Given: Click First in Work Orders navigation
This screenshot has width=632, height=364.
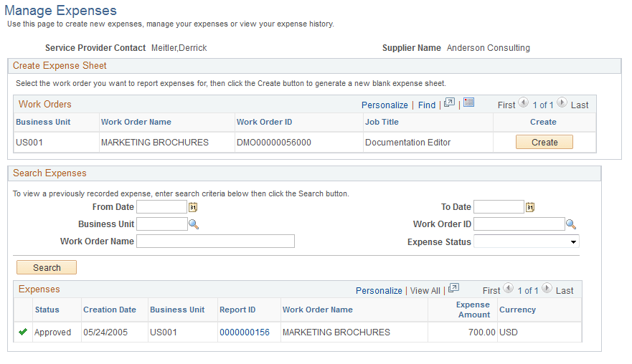Looking at the screenshot, I should coord(506,105).
